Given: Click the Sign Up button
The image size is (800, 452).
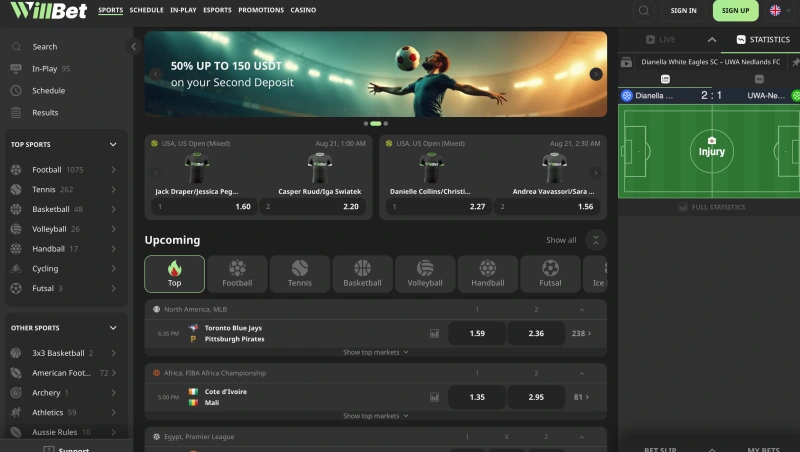Looking at the screenshot, I should (735, 10).
